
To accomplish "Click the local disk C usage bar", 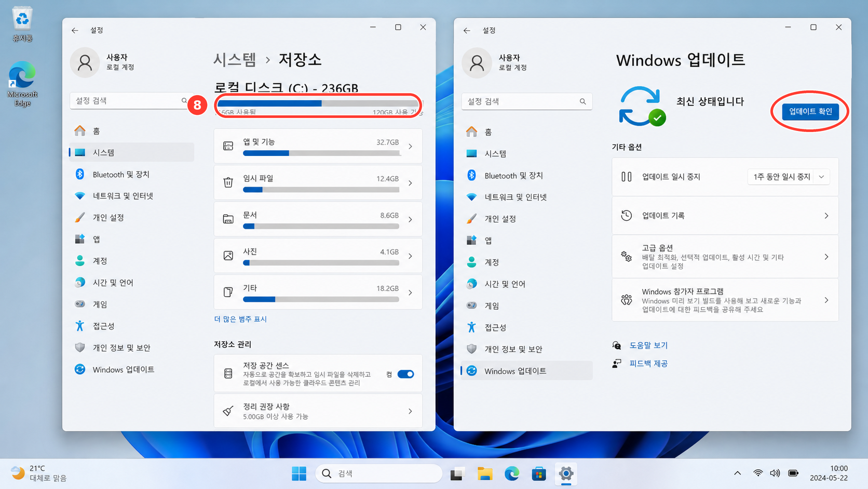I will coord(318,103).
